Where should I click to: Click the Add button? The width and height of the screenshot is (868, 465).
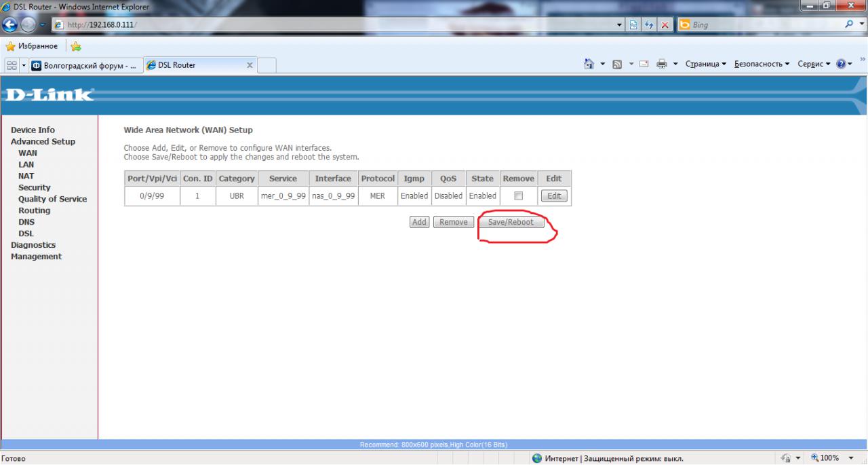[x=419, y=222]
